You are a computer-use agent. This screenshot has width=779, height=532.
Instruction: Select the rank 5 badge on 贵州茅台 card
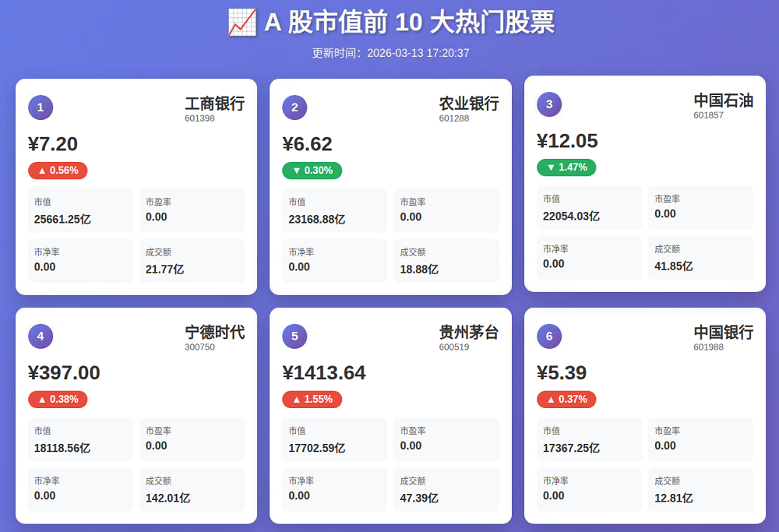(x=294, y=336)
